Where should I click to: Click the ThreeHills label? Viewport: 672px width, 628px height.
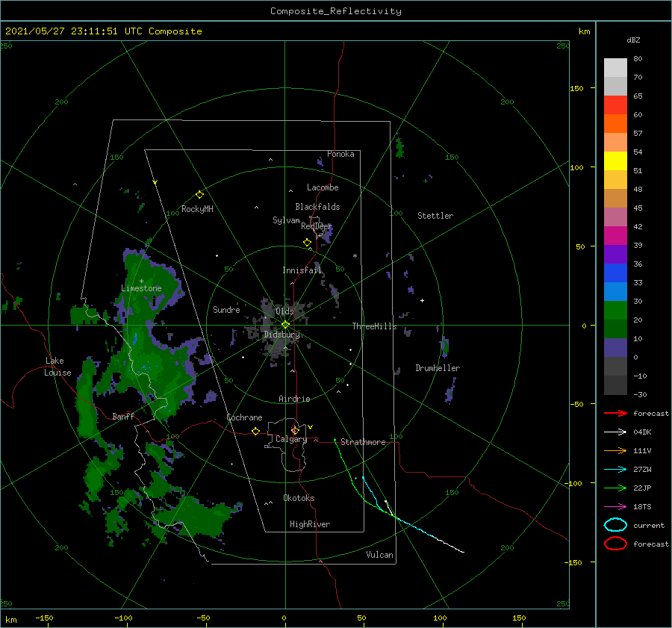[x=375, y=326]
